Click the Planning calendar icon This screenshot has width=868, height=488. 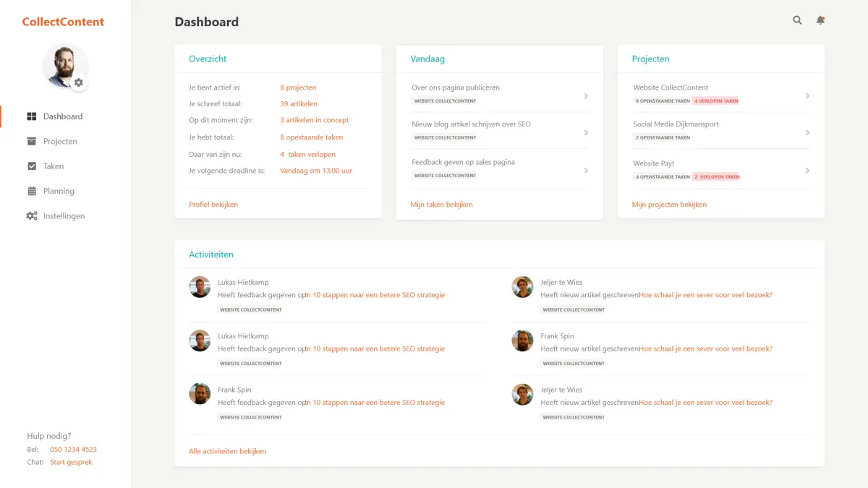32,191
